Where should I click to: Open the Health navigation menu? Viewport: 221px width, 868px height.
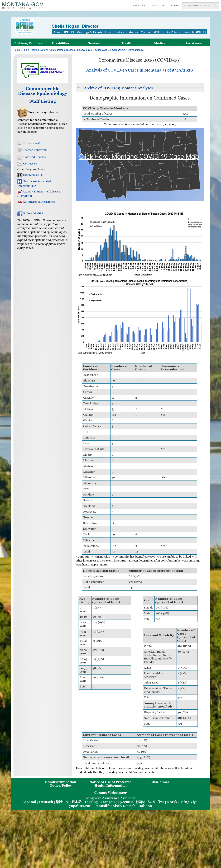click(127, 43)
